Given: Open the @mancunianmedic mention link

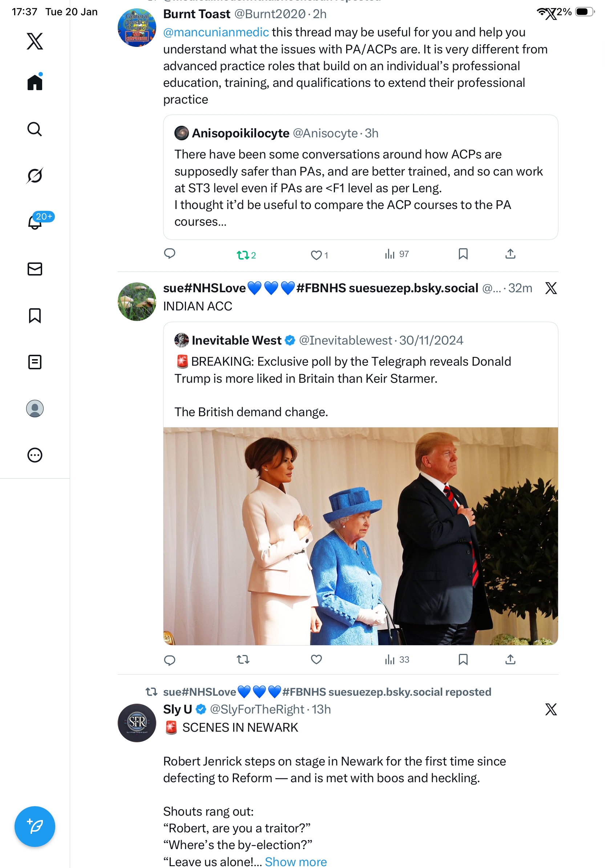Looking at the screenshot, I should point(216,32).
